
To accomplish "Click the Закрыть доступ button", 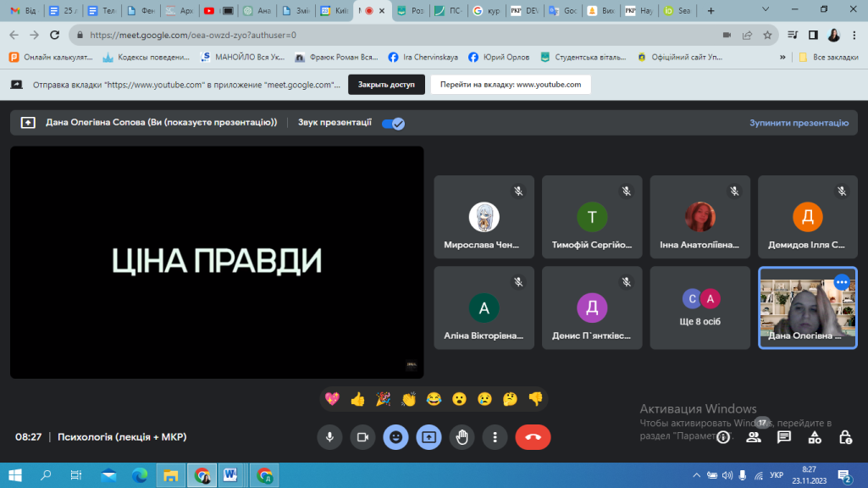I will tap(386, 85).
